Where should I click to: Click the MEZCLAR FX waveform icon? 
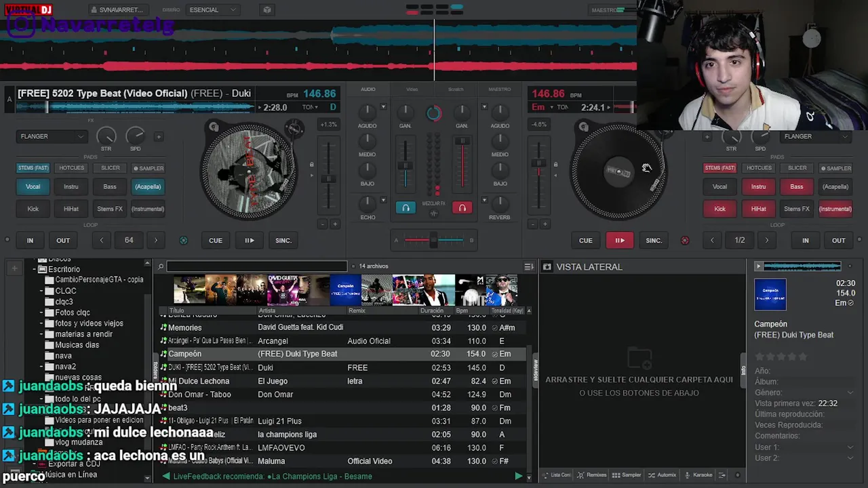click(x=434, y=213)
